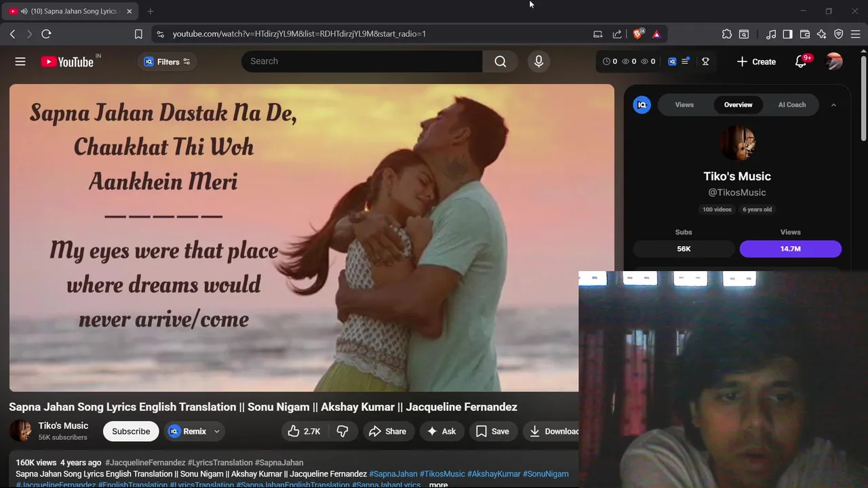Click the Create button
The height and width of the screenshot is (488, 868).
coord(756,62)
